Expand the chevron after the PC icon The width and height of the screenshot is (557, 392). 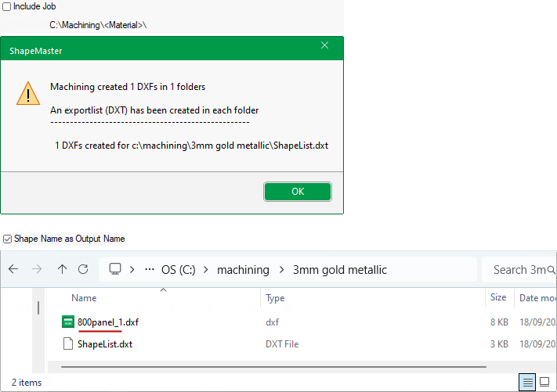coord(132,270)
